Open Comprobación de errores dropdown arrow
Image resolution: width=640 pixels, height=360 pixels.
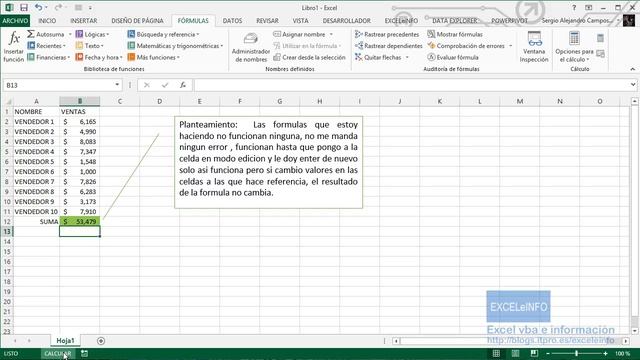(511, 46)
